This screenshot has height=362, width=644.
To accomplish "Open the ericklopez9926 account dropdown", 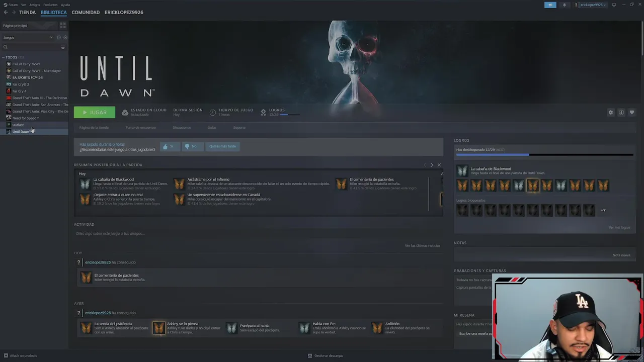I will tap(593, 5).
